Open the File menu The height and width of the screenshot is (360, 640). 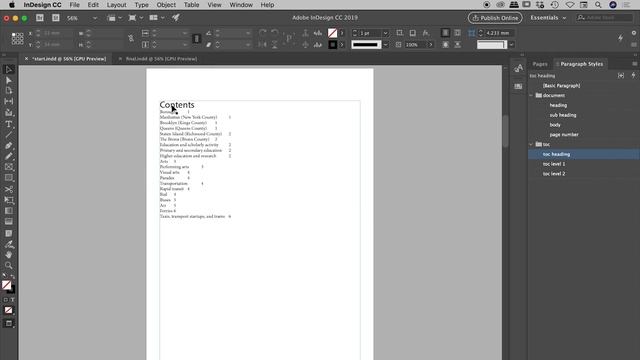(74, 5)
